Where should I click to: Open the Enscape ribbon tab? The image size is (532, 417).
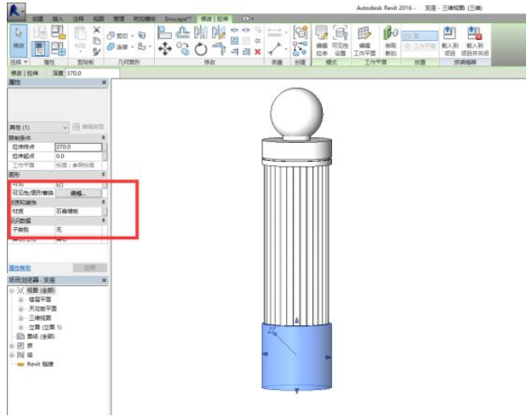[178, 19]
